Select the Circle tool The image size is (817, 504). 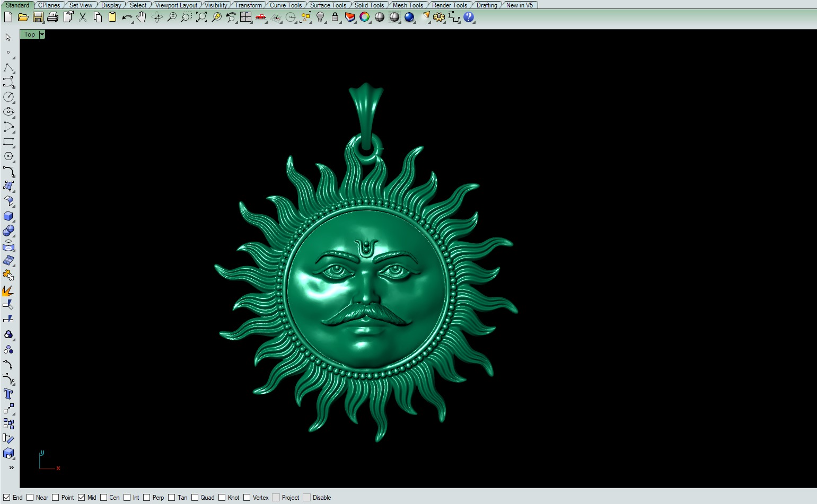[8, 97]
